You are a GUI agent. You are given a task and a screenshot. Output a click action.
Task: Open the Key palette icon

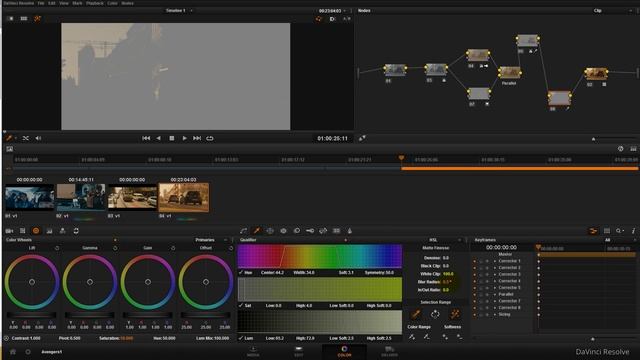coord(310,231)
